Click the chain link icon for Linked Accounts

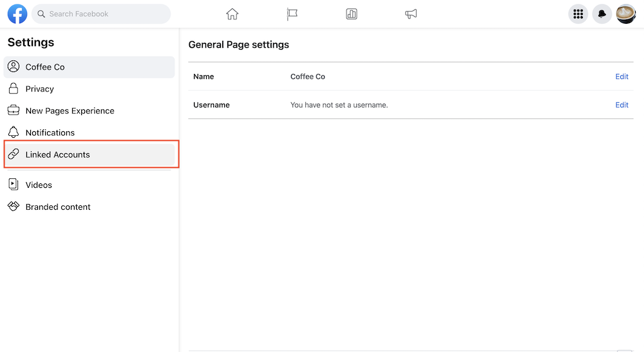[x=14, y=154]
